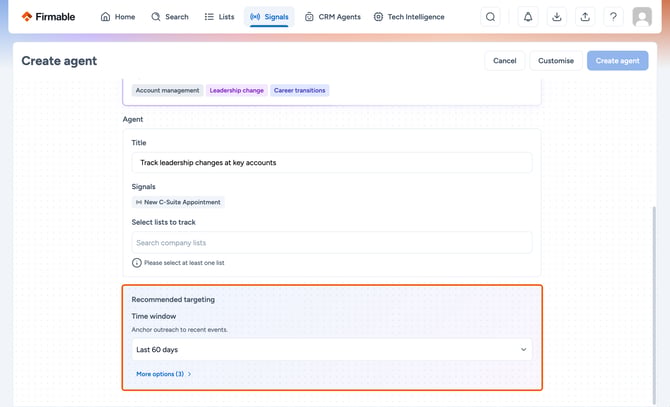Click the page vertical scrollbar
Screen dimensions: 670x407
tap(653, 305)
